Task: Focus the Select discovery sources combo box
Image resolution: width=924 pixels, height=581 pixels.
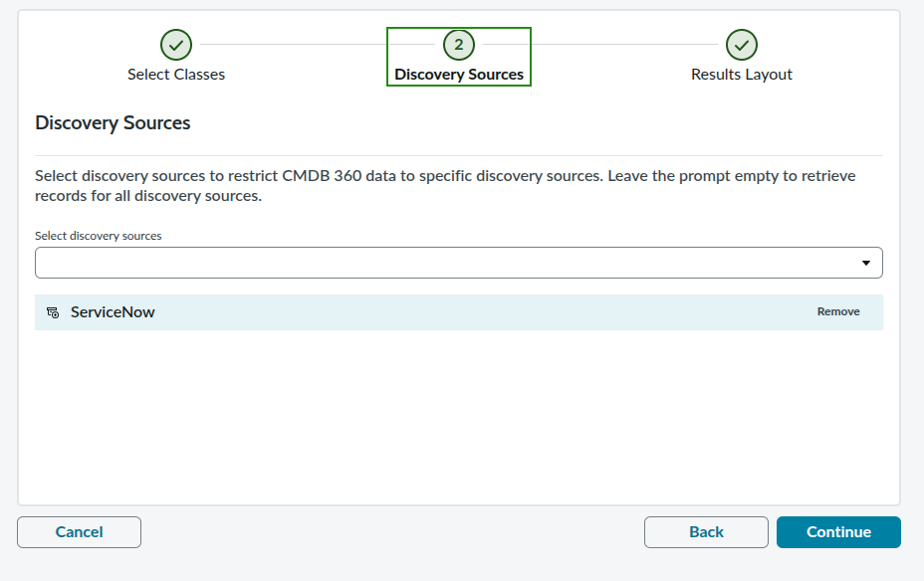Action: [x=458, y=263]
